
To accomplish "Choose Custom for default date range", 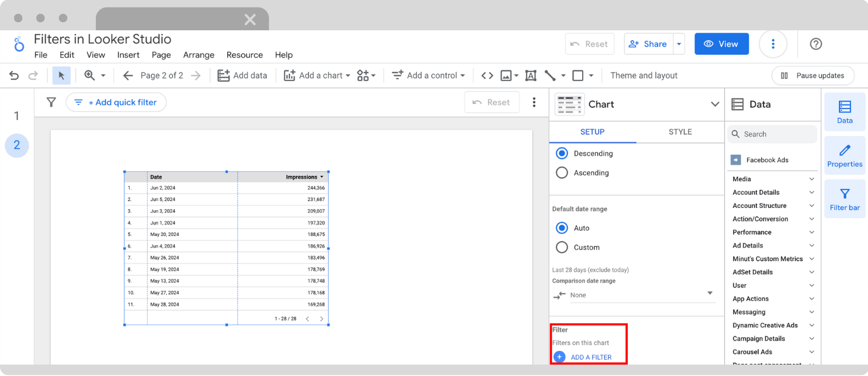I will pos(562,247).
